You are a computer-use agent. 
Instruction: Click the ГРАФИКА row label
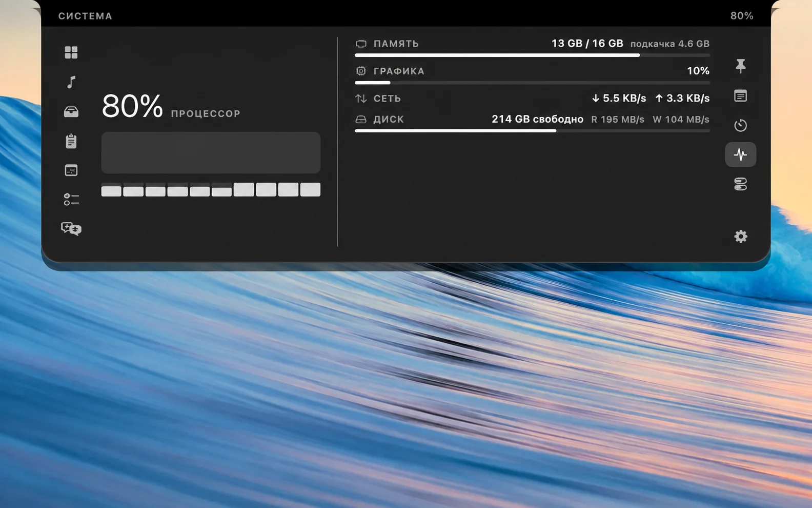(x=399, y=71)
